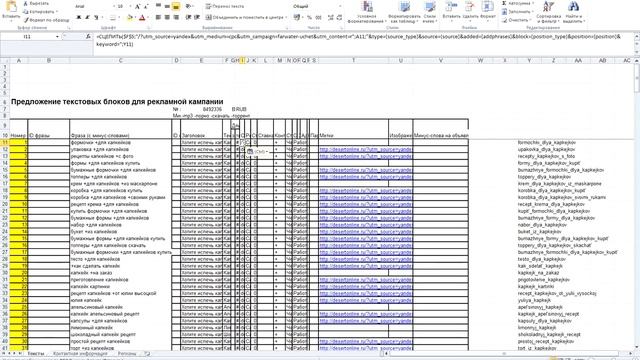Toggle Wrap Text (Перенос текста)

(225, 6)
